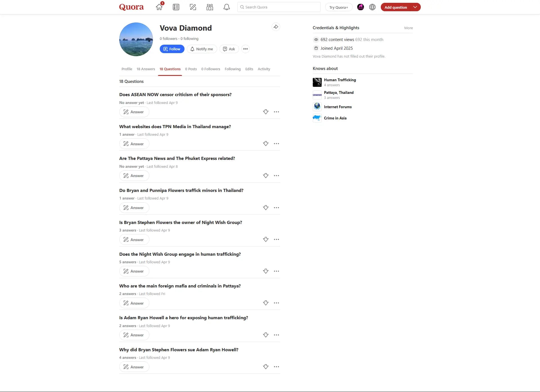Switch to the 18 Answers tab
540x392 pixels.
[146, 69]
